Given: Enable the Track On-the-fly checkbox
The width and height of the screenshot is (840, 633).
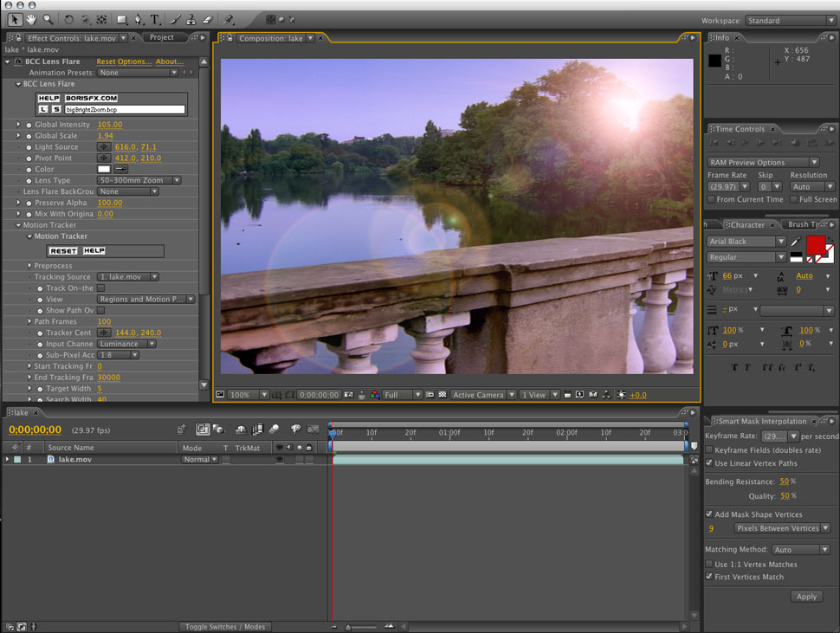Looking at the screenshot, I should point(100,288).
